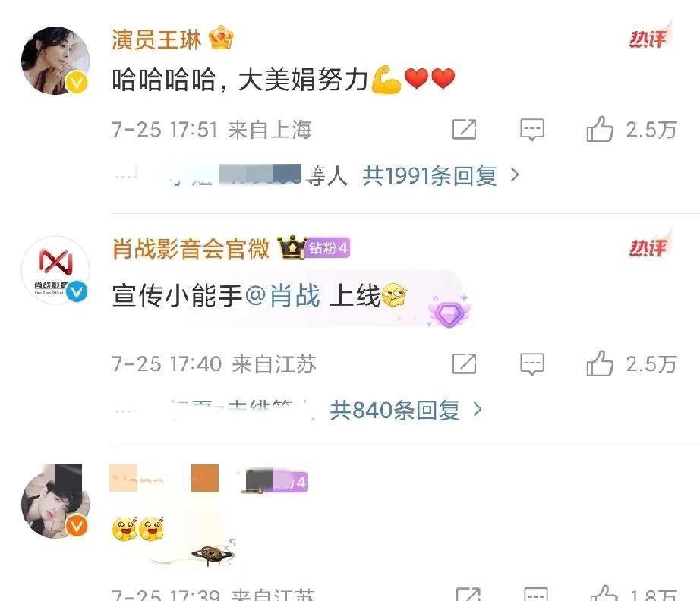The width and height of the screenshot is (700, 601).
Task: Click the username 肖战影音会官微
Action: [191, 249]
